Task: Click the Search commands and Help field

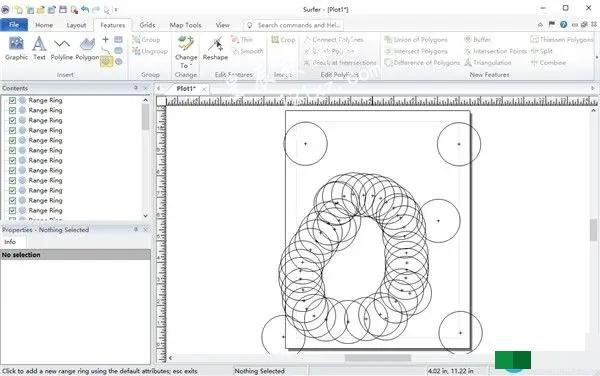Action: pyautogui.click(x=294, y=25)
